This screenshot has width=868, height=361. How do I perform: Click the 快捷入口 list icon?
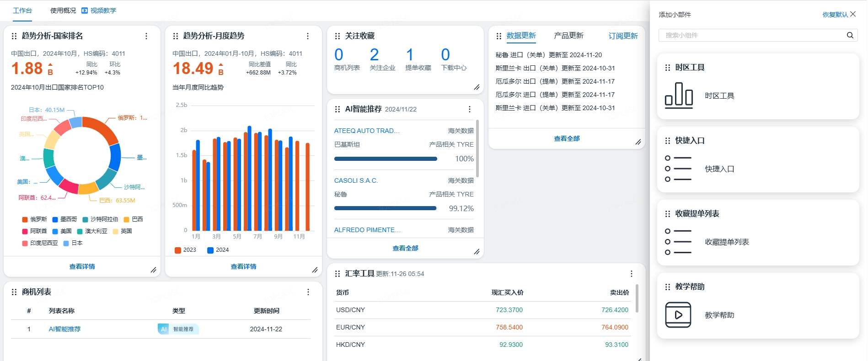679,169
